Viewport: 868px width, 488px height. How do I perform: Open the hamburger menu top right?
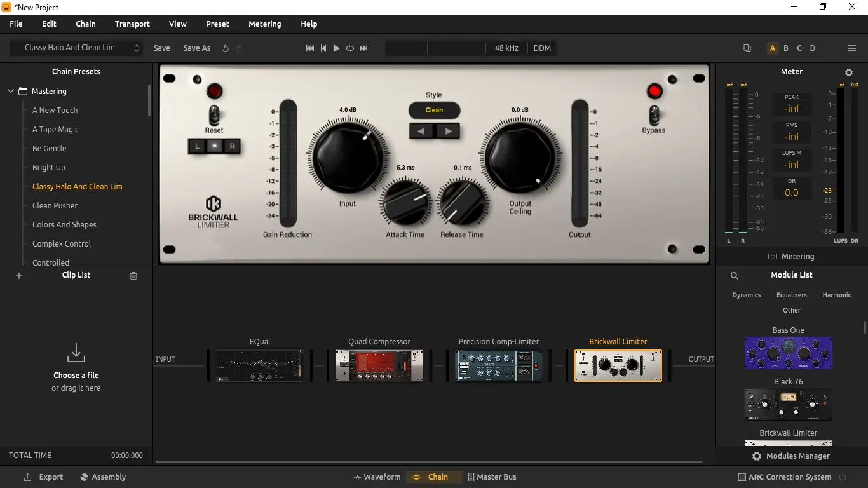(851, 48)
